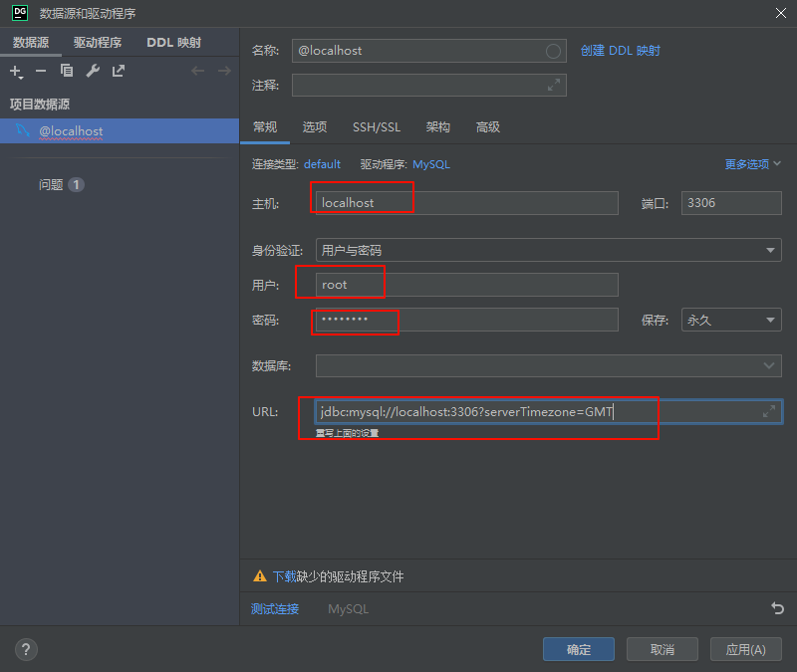Click the 取消 button
This screenshot has width=797, height=672.
click(x=662, y=649)
